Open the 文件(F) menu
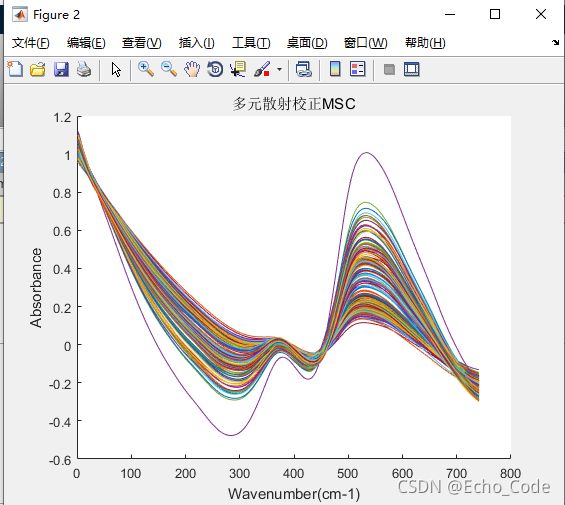 point(31,43)
